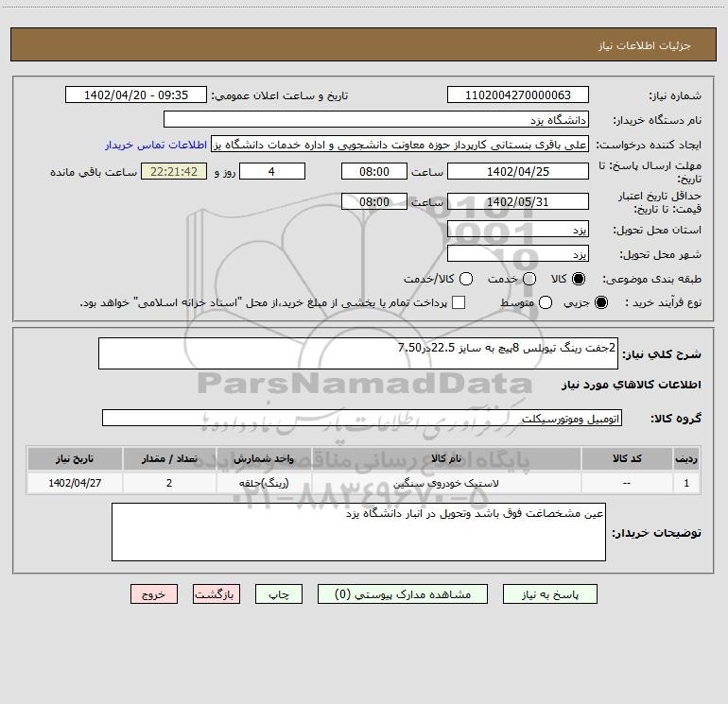Click the چاپ print button
This screenshot has height=704, width=728.
tap(279, 594)
